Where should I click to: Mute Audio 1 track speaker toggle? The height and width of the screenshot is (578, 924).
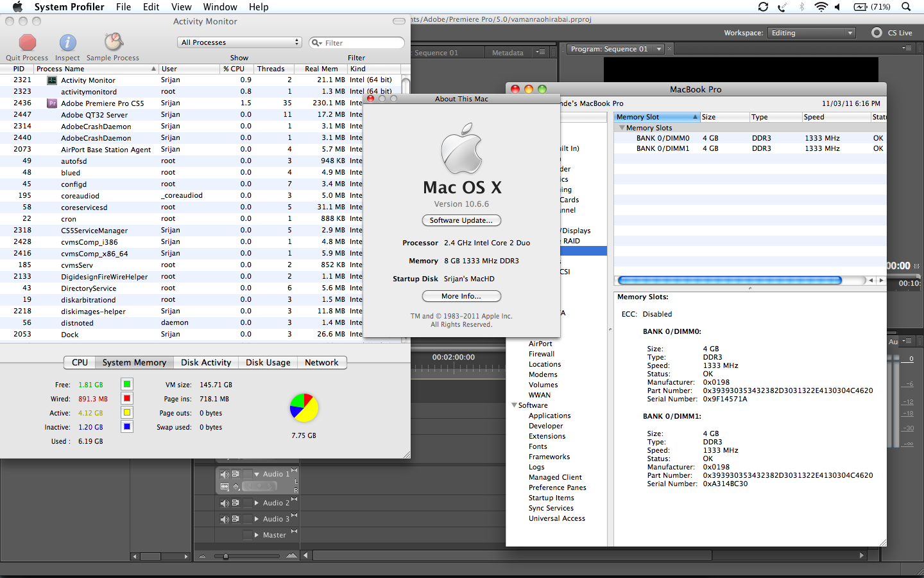click(225, 474)
